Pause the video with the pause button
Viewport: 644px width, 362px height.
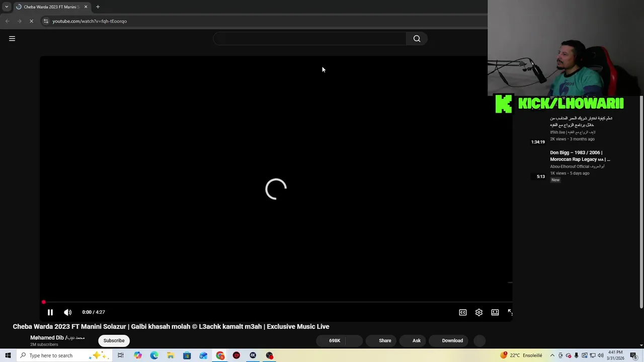(50, 312)
